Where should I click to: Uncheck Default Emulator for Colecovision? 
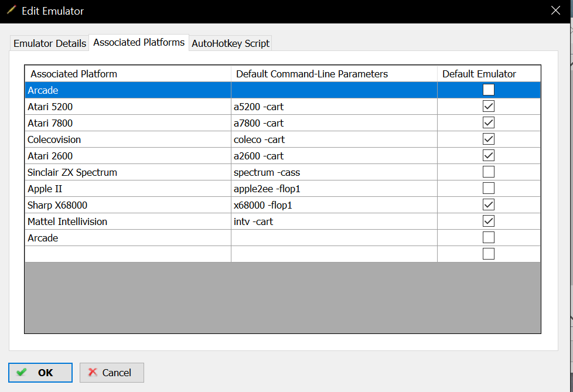click(489, 139)
